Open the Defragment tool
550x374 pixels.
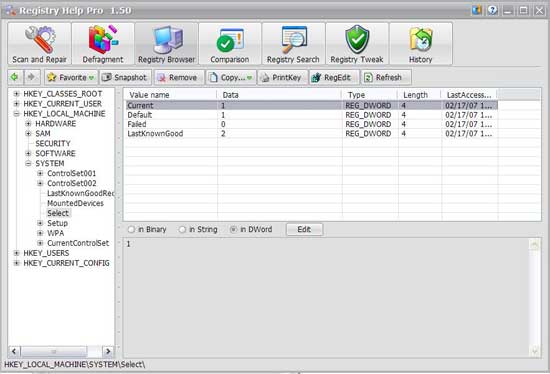103,44
